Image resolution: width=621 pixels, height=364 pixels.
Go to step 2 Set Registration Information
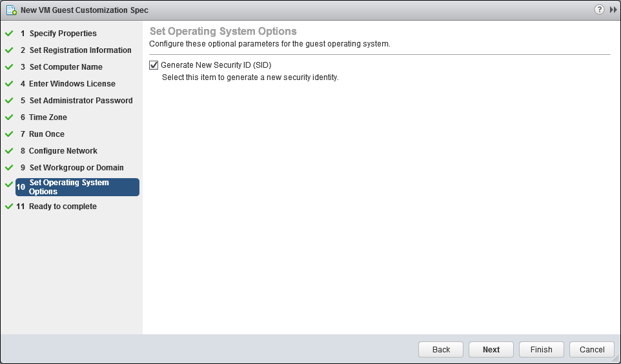[76, 50]
